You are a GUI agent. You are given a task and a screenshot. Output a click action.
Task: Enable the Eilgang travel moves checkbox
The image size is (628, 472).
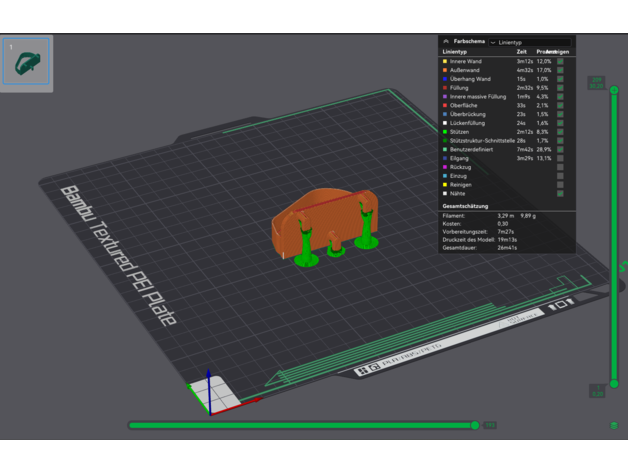coord(561,158)
